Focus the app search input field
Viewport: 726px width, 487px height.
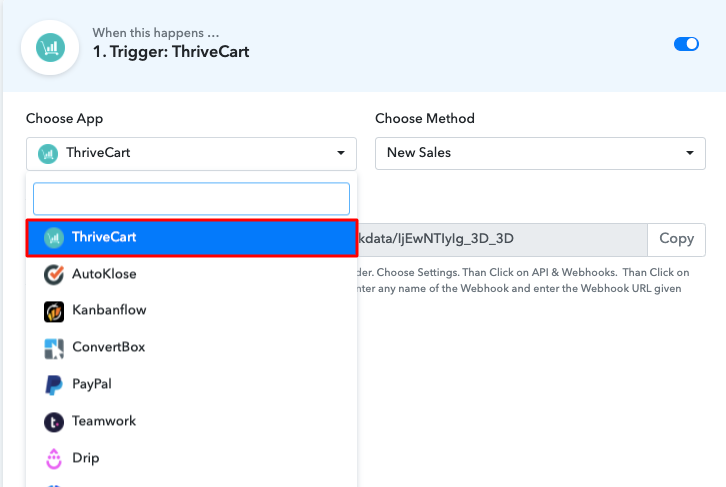point(191,199)
